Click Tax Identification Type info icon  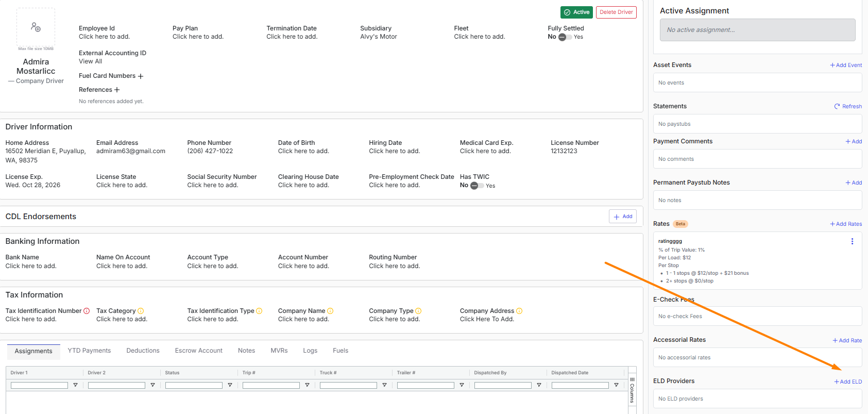tap(259, 311)
